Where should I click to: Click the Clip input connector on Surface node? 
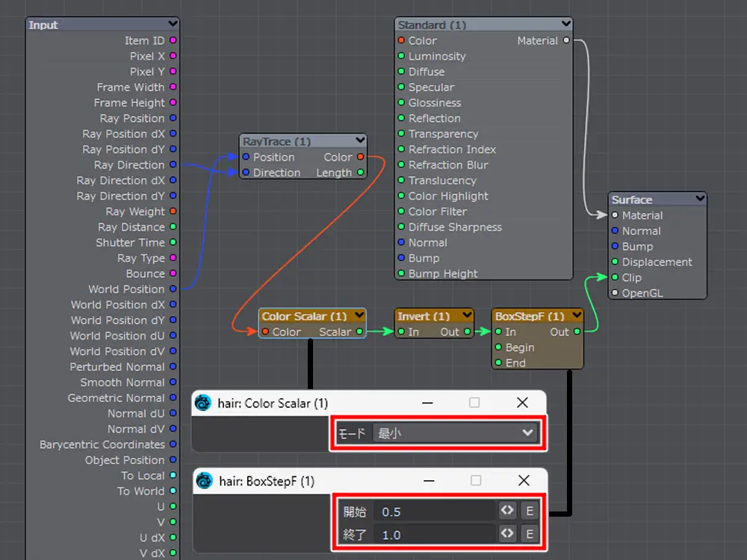(x=615, y=278)
